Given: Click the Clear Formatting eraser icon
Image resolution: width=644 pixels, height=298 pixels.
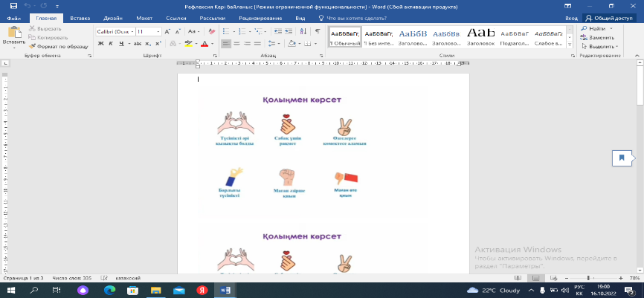Looking at the screenshot, I should (x=210, y=31).
